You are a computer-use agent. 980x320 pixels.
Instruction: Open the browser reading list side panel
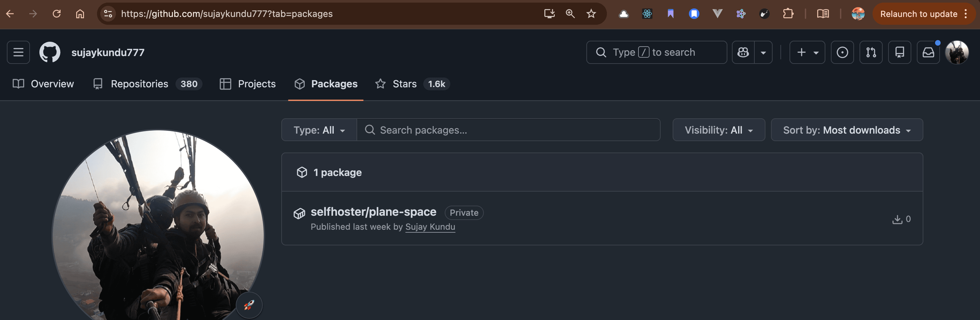point(823,14)
